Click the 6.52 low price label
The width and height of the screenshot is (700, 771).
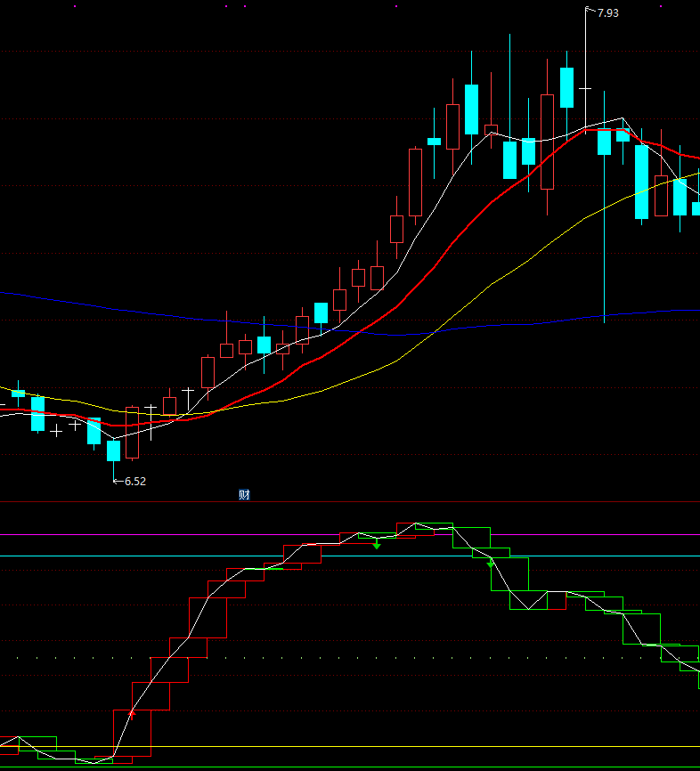(x=135, y=482)
